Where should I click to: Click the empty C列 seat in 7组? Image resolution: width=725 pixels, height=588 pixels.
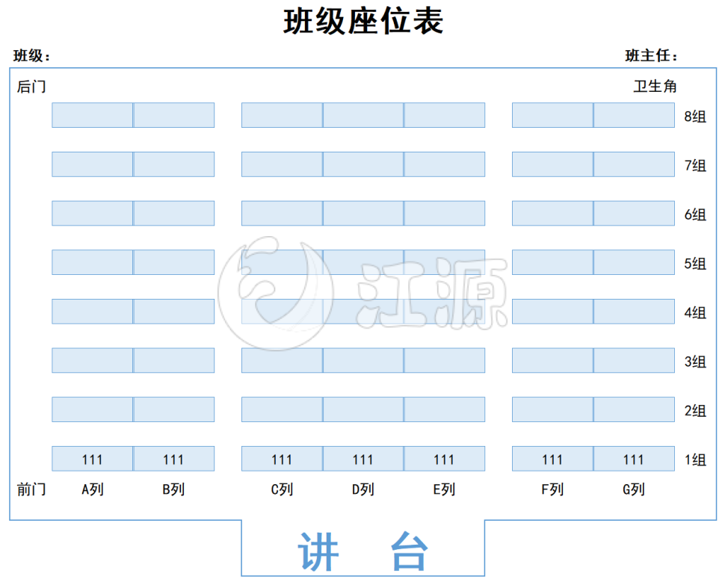(282, 164)
